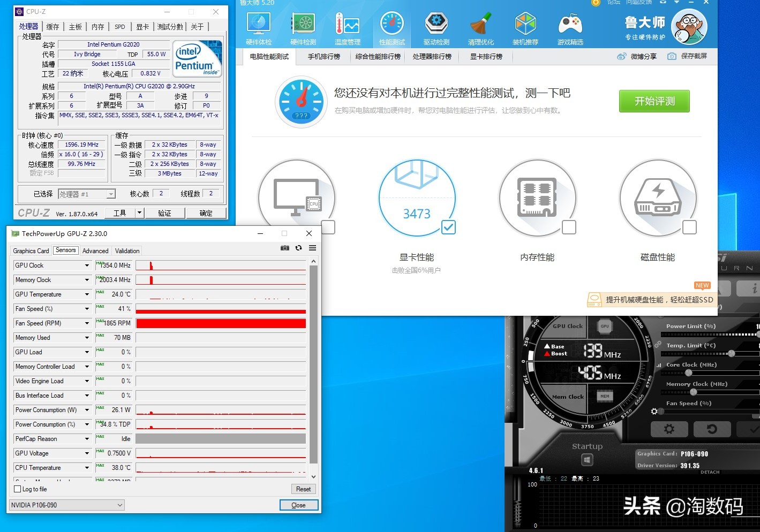Browse 游戏精选 game selection
The width and height of the screenshot is (760, 532).
coord(569,27)
